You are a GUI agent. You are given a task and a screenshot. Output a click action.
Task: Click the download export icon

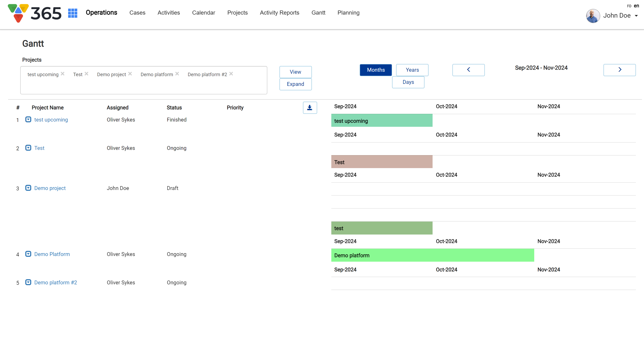(x=310, y=108)
